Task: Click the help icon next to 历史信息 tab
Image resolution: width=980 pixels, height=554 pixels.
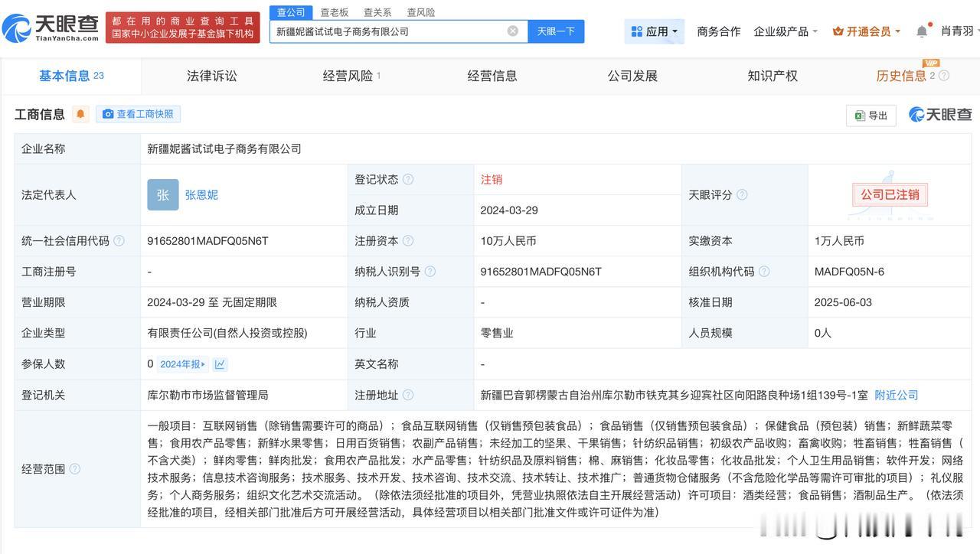Action: point(944,76)
